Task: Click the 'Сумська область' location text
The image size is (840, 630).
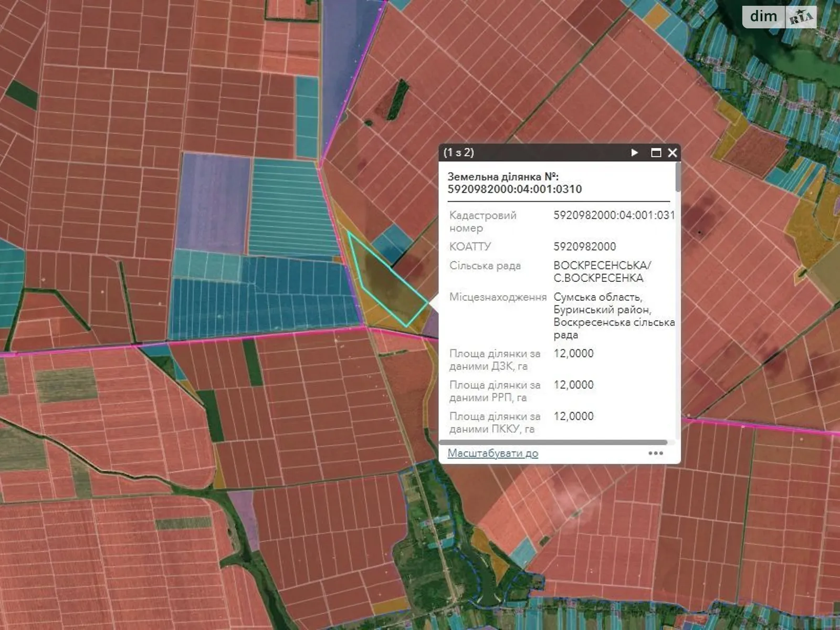Action: [597, 297]
